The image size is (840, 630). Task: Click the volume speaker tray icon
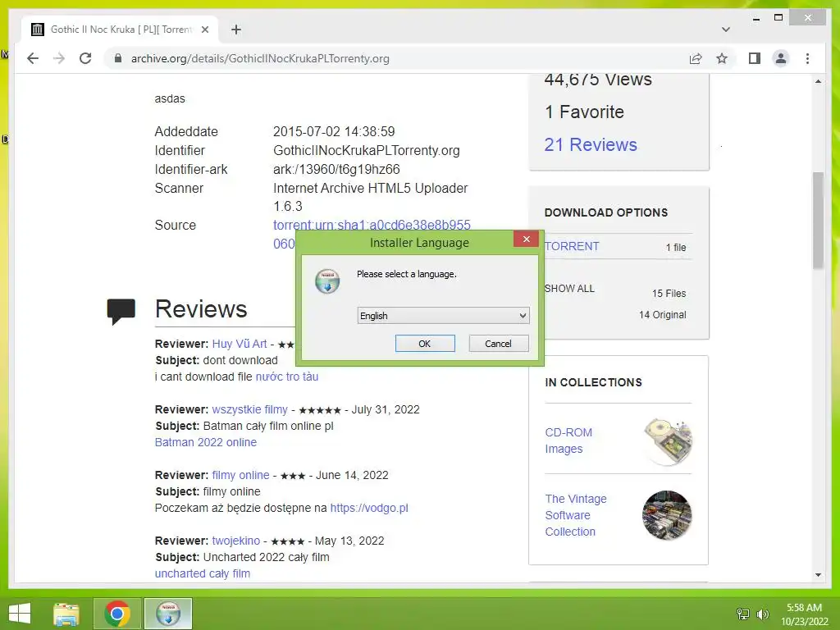click(x=762, y=614)
